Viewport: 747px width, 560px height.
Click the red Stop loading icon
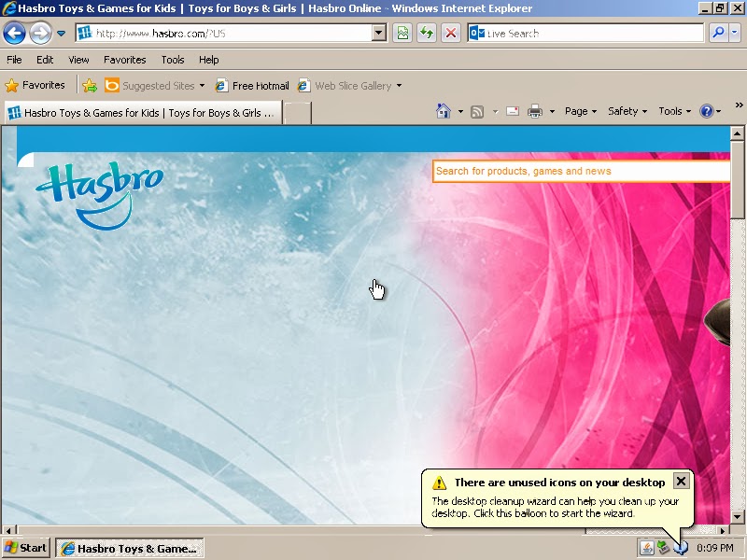(x=451, y=34)
